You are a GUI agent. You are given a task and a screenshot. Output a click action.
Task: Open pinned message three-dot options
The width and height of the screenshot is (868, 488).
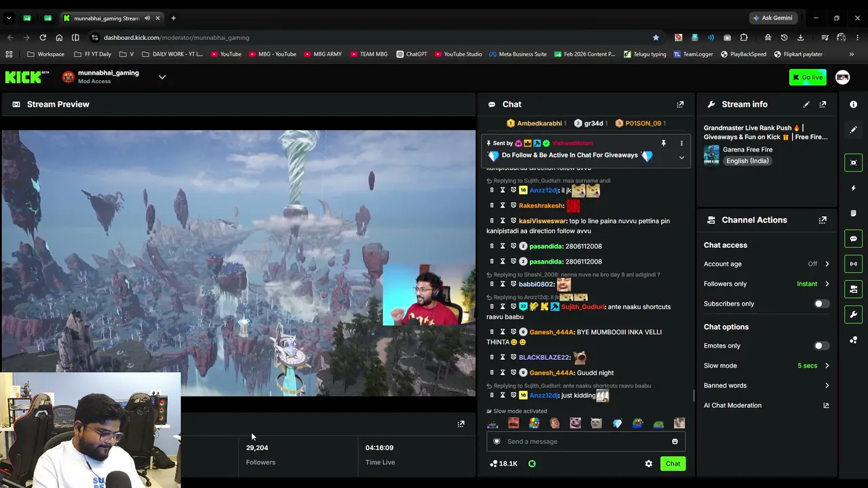click(x=682, y=143)
